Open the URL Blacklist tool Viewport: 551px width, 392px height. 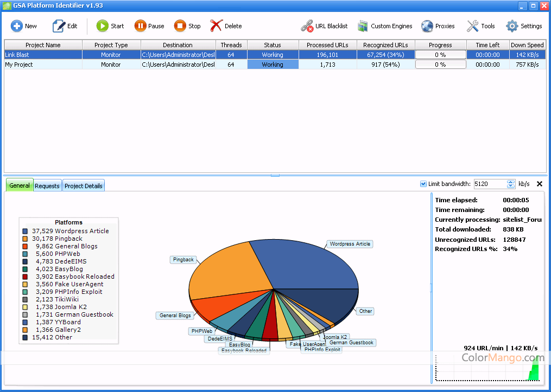307,26
